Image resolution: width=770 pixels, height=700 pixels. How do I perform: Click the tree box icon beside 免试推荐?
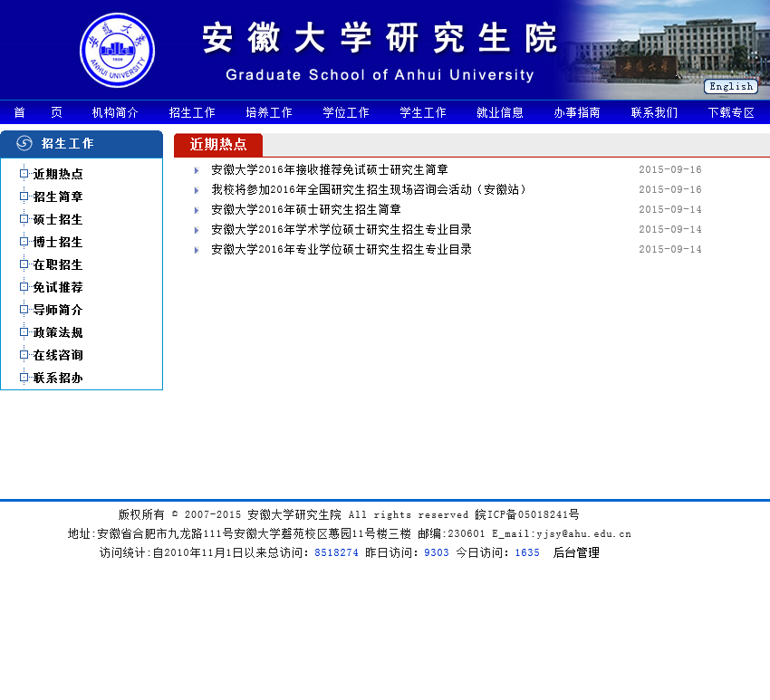click(x=24, y=286)
